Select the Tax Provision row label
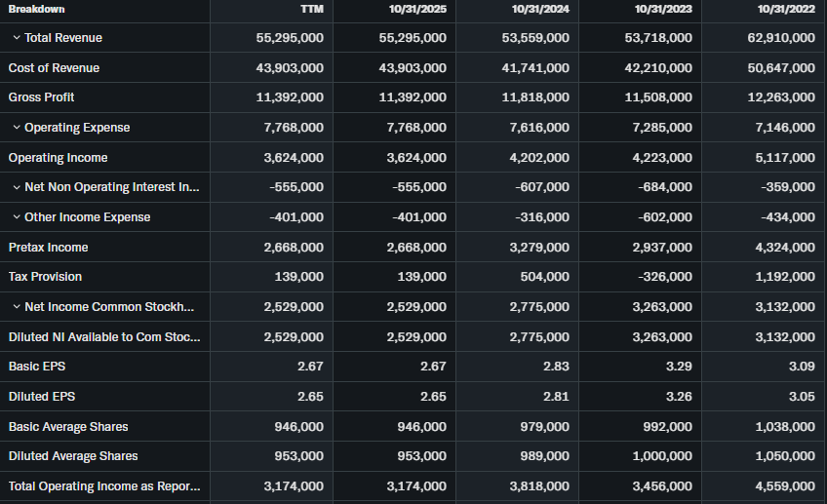 pyautogui.click(x=45, y=277)
